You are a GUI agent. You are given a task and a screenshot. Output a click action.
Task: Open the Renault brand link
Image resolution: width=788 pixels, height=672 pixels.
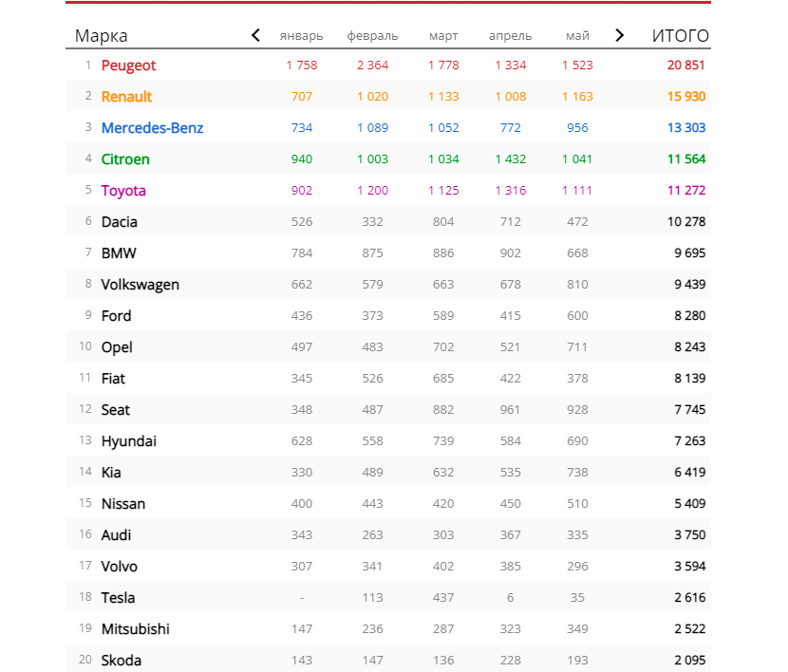coord(126,97)
